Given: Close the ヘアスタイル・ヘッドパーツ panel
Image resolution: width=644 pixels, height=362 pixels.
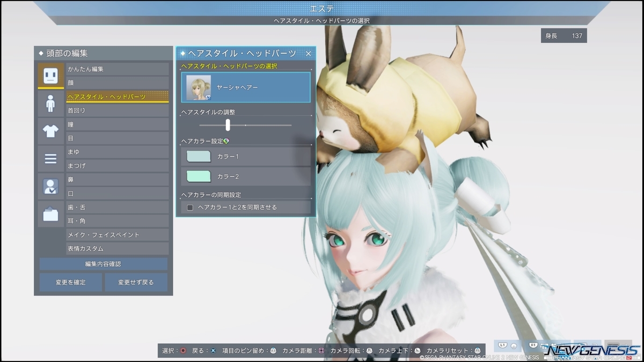Looking at the screenshot, I should coord(309,53).
